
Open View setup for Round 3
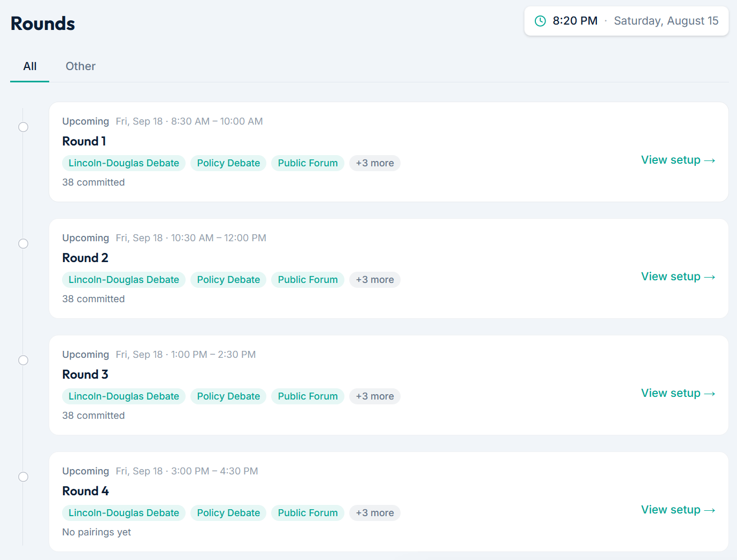[678, 393]
